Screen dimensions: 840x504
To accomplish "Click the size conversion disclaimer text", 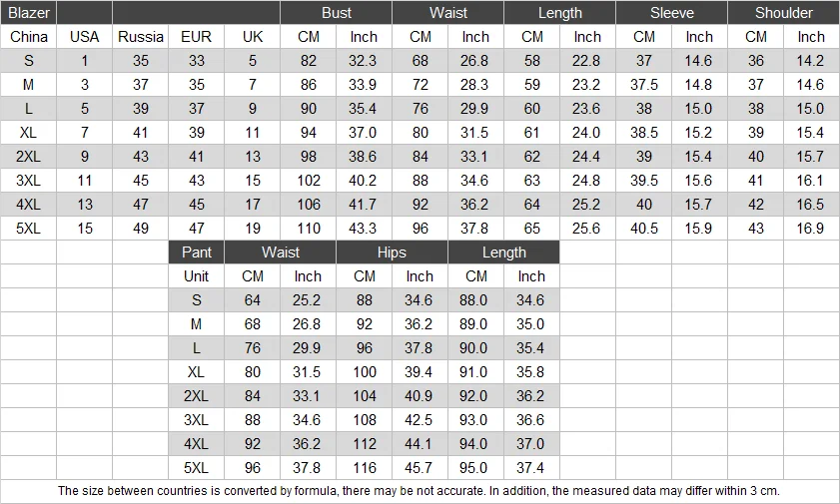I will coord(419,491).
